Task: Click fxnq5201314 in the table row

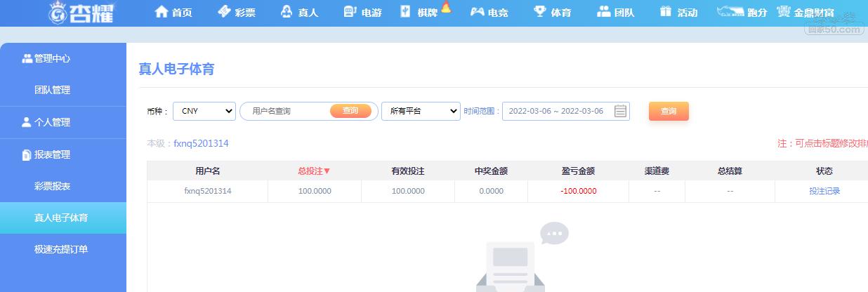Action: (208, 191)
